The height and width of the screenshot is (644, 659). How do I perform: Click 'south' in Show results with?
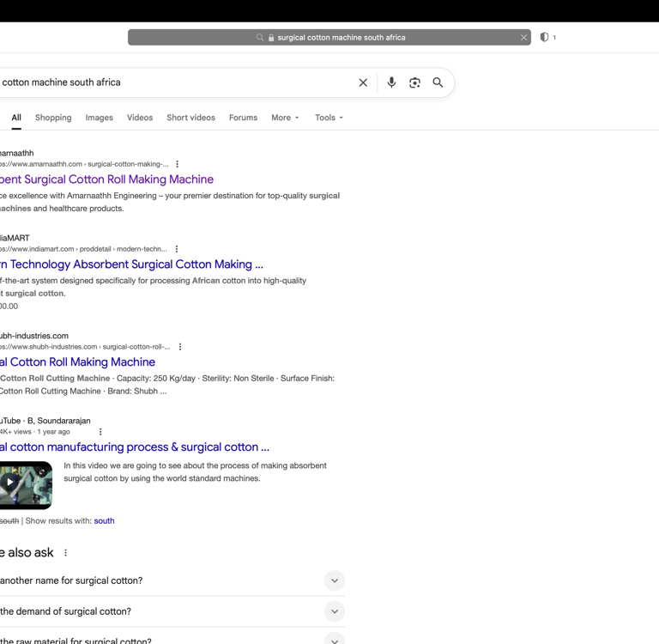coord(104,520)
